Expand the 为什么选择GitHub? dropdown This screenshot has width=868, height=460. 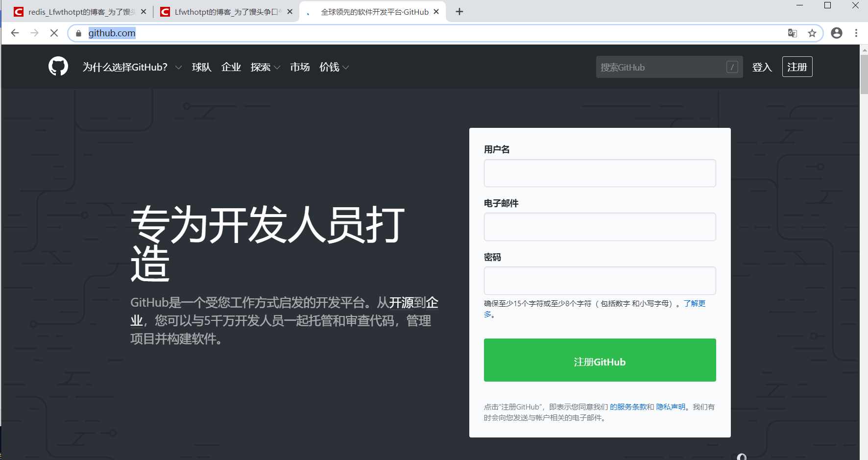132,67
